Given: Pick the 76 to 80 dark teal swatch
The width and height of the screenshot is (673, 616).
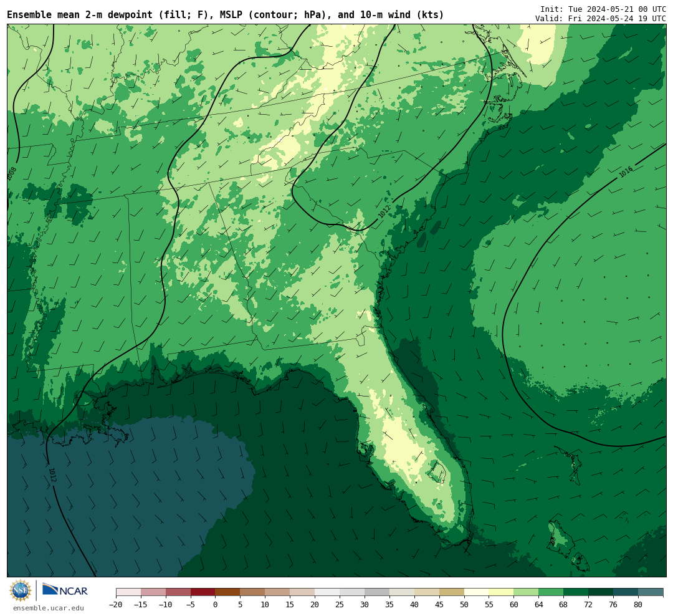Looking at the screenshot, I should [626, 592].
